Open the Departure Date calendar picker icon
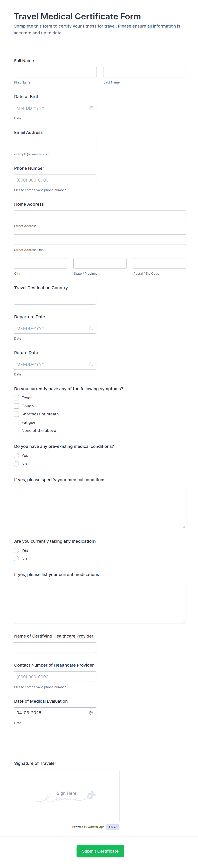 [91, 328]
